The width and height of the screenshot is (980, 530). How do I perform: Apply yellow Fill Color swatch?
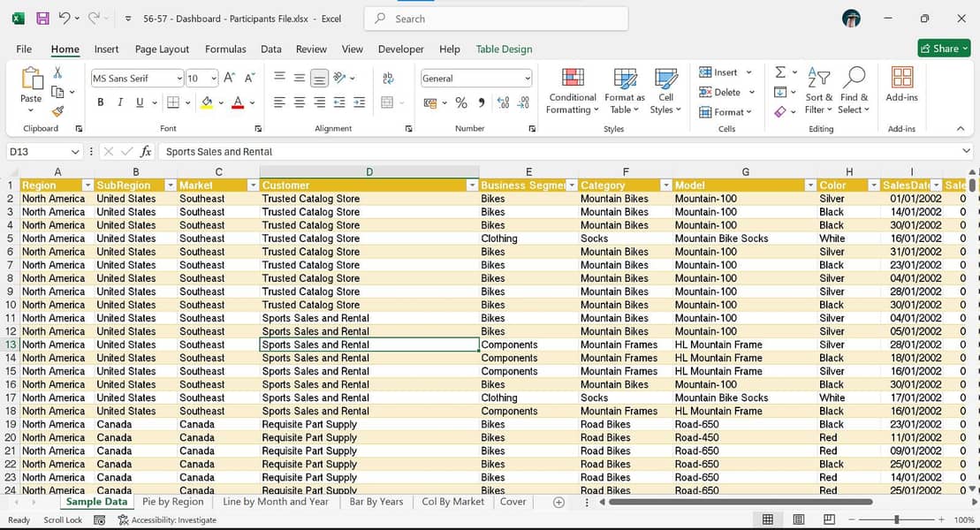coord(207,102)
